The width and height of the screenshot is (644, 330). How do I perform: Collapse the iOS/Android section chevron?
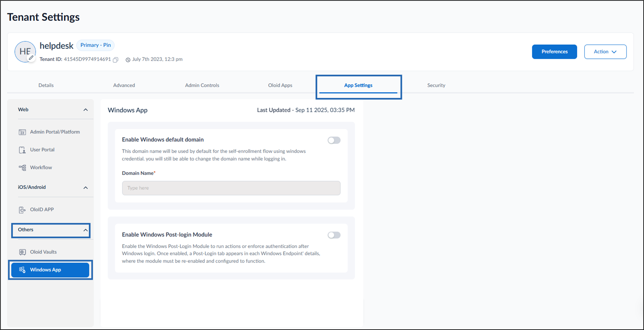tap(85, 188)
